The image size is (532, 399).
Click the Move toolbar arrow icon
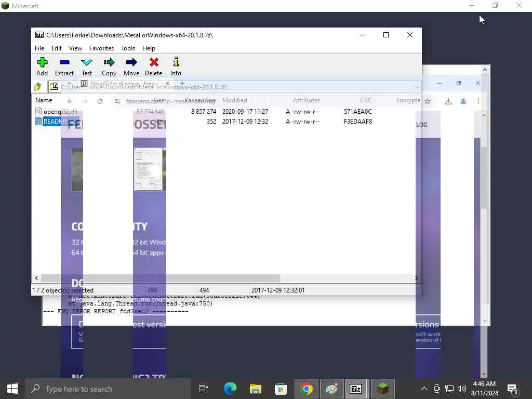point(131,62)
